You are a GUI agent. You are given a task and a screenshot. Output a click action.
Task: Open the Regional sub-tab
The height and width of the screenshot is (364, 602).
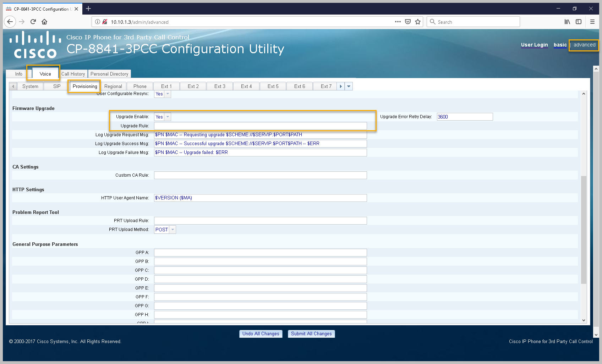click(x=113, y=86)
